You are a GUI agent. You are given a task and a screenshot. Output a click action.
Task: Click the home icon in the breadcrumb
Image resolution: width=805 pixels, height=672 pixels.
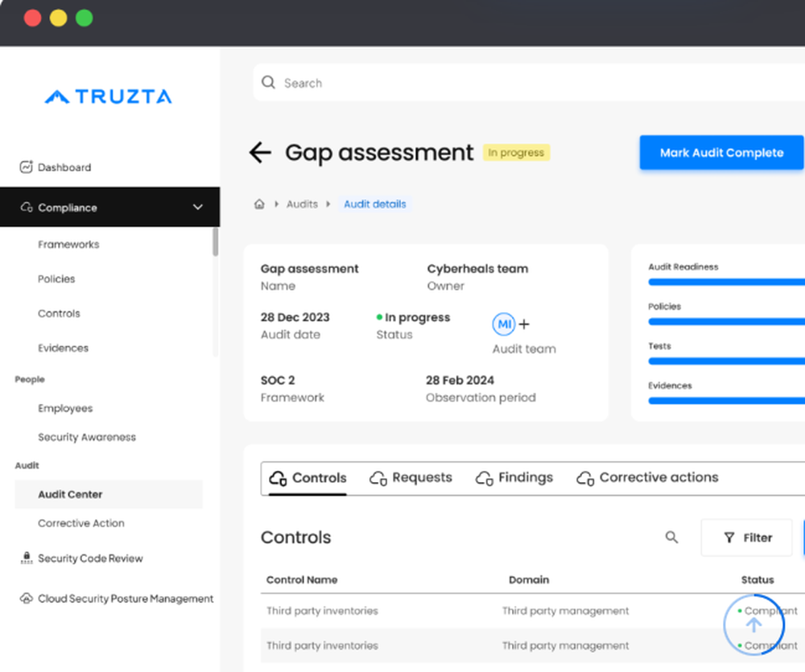pos(259,204)
